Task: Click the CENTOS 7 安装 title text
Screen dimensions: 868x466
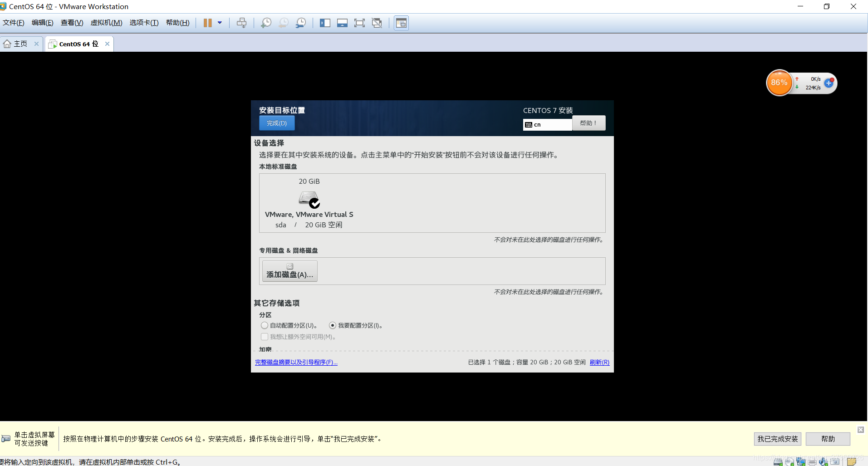Action: point(548,110)
